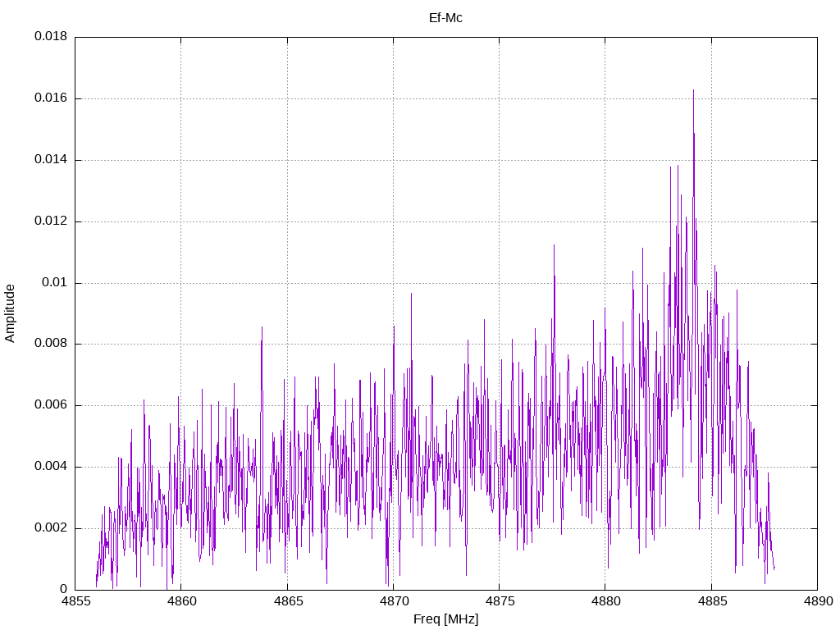840x630 pixels.
Task: Click the tip of the tallest spectrum peak
Action: tap(693, 90)
